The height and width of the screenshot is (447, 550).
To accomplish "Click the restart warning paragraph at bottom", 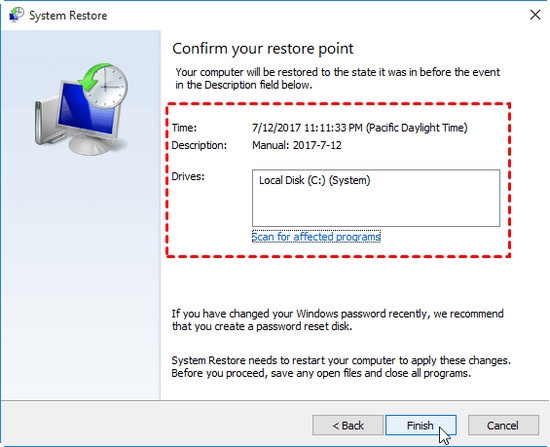I will click(x=341, y=367).
